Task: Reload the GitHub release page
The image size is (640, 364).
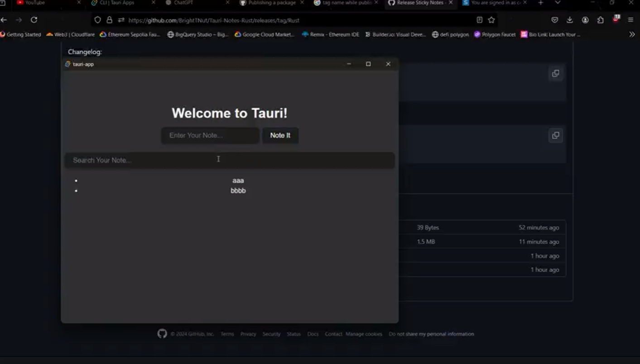Action: [34, 20]
